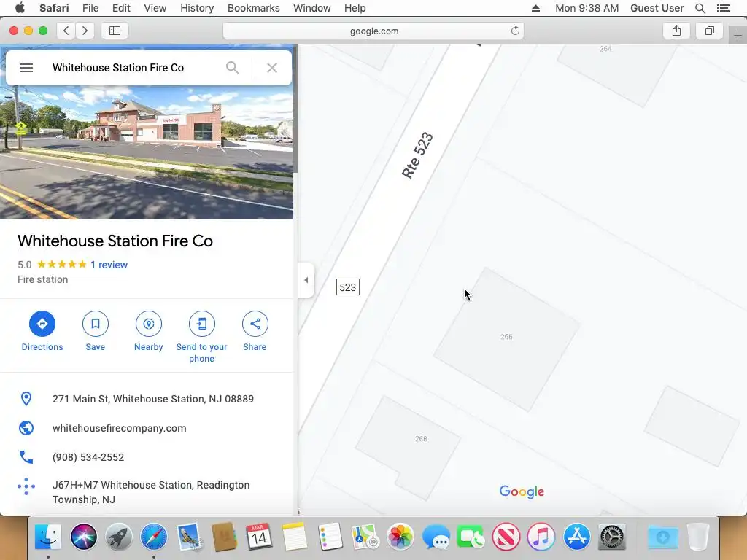Clear the search with the X icon
The height and width of the screenshot is (560, 747).
pos(272,68)
